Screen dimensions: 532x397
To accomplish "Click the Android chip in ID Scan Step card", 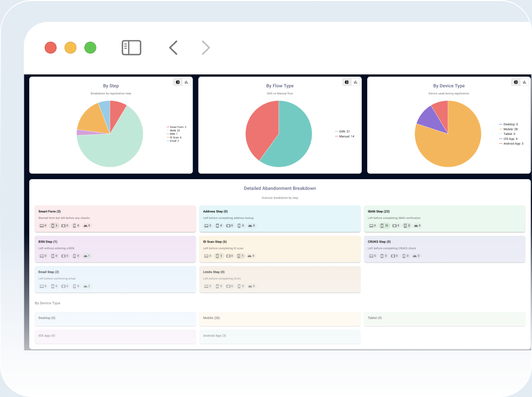I will (251, 256).
